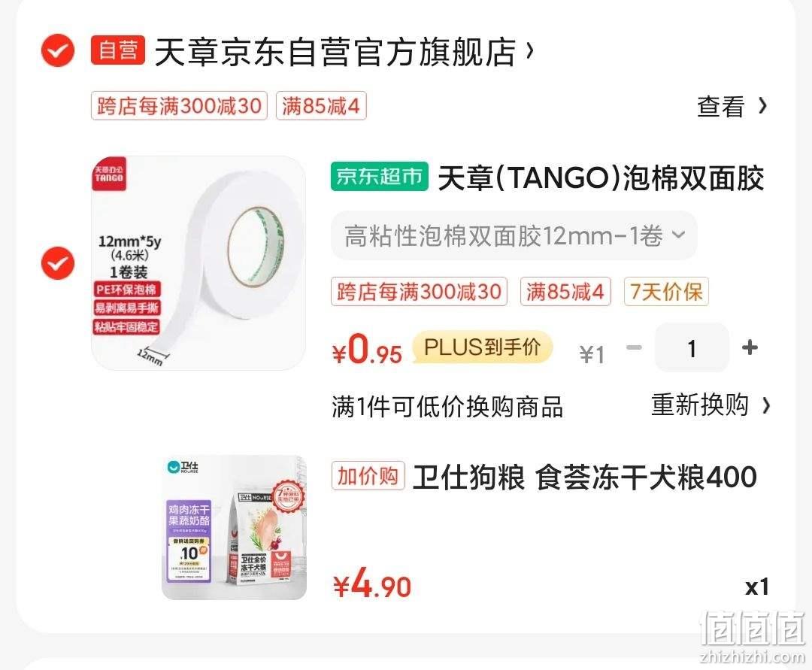This screenshot has width=812, height=670.
Task: Open the 高粘性泡棉双面胶12mm-1卷 spec dropdown
Action: (x=514, y=235)
